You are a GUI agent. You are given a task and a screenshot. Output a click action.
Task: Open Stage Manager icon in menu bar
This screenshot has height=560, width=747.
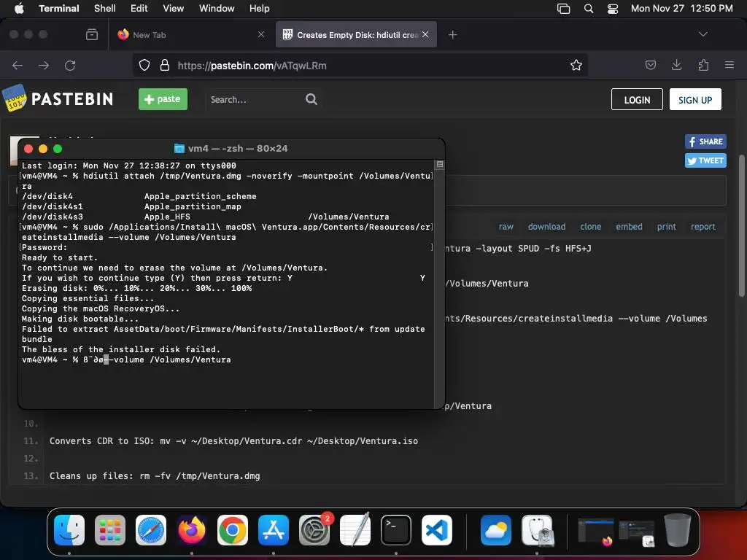coord(563,9)
